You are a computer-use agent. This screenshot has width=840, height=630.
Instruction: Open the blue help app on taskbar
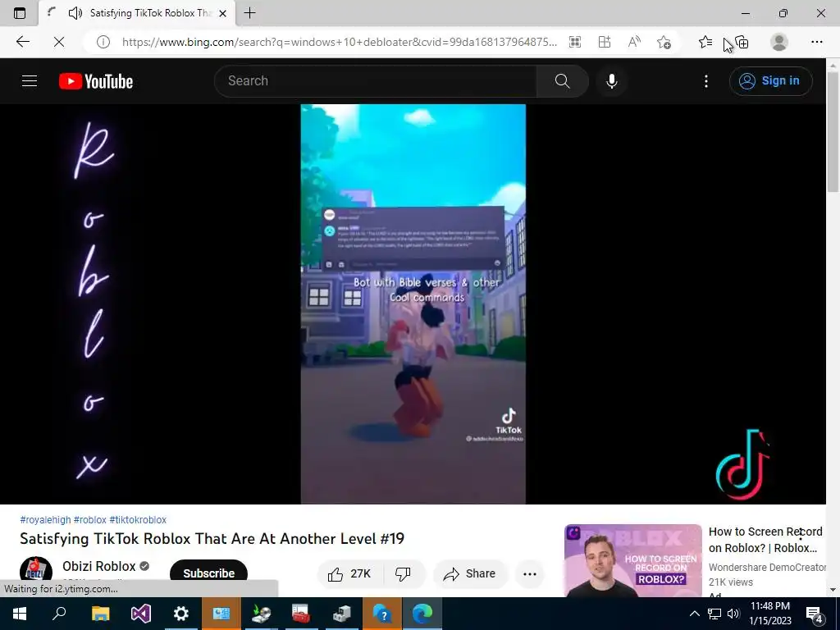click(x=382, y=614)
